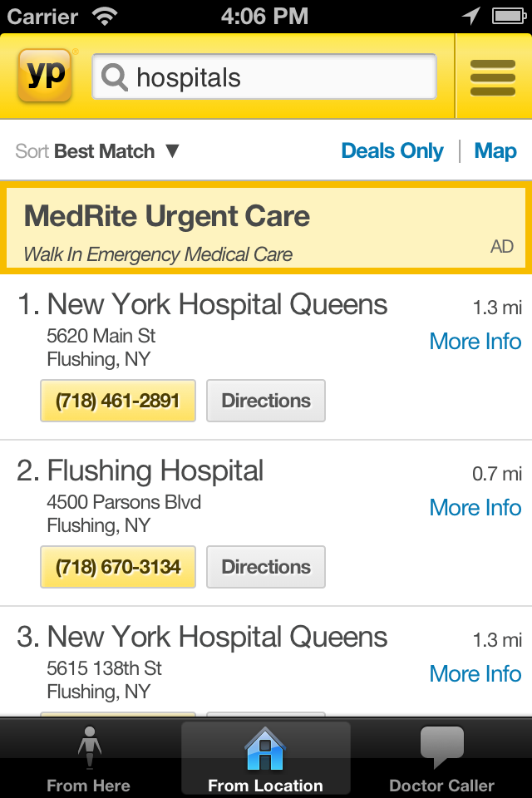The height and width of the screenshot is (798, 532).
Task: Open the MedRite Urgent Care ad
Action: point(266,228)
